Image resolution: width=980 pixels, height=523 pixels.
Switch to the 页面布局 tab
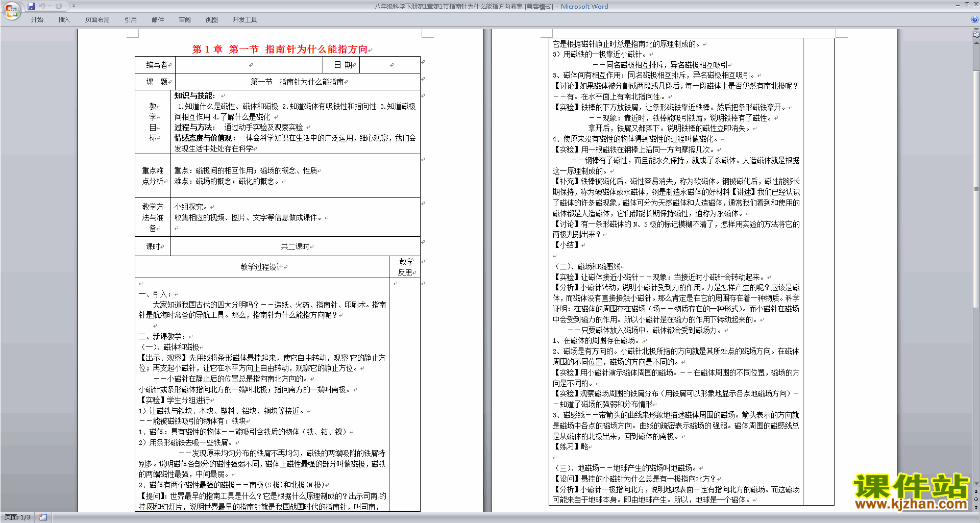97,20
